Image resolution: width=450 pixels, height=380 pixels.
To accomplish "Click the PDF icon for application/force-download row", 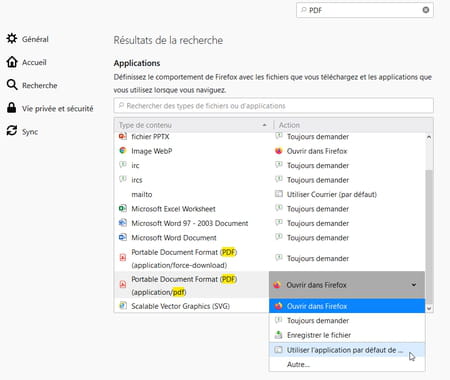I will (x=123, y=258).
